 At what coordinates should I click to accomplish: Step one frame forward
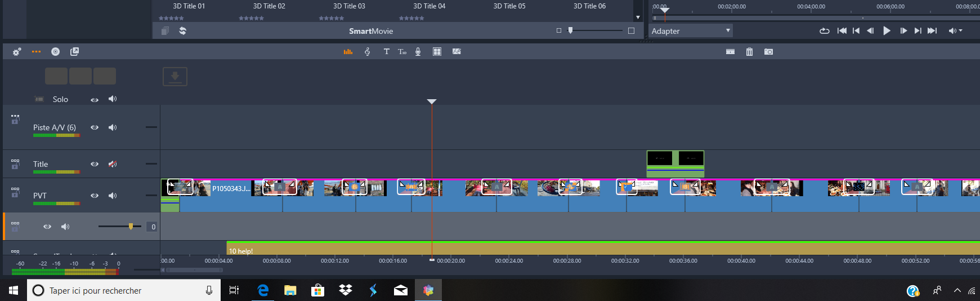pyautogui.click(x=903, y=30)
